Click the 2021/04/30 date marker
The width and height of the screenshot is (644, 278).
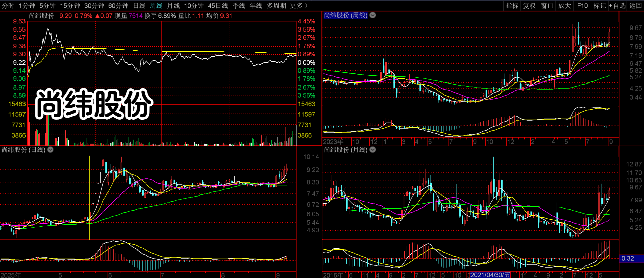(490, 275)
